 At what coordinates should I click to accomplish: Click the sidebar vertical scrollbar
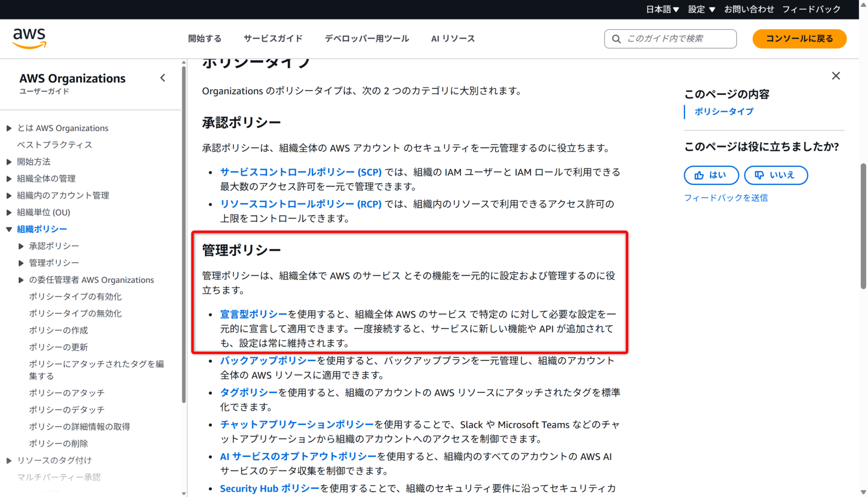tap(184, 235)
